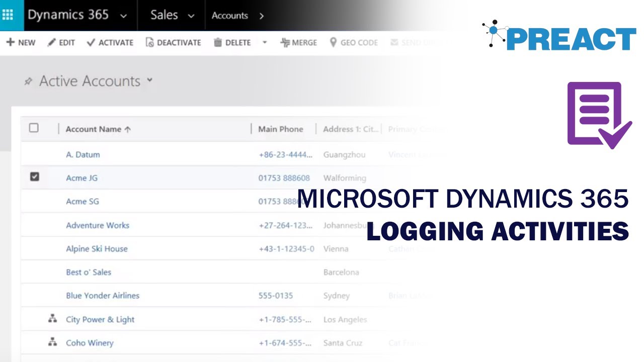This screenshot has height=362, width=644.
Task: Open the Acme SG account
Action: click(83, 201)
